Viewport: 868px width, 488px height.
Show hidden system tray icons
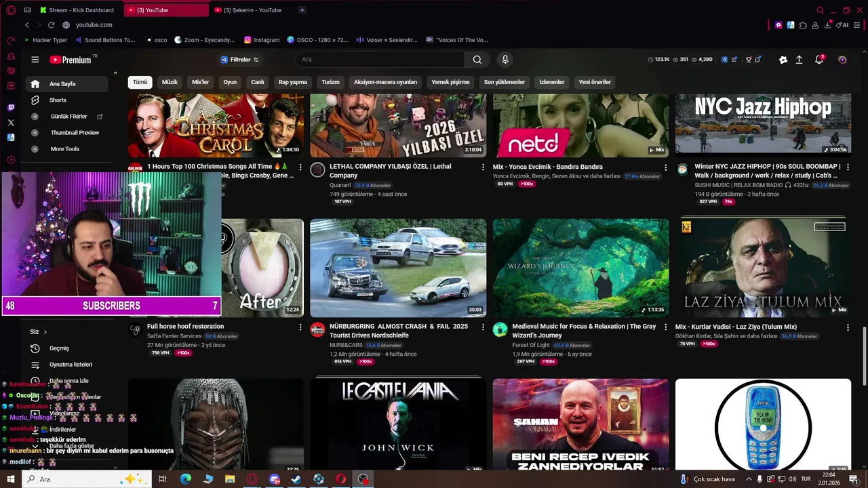pyautogui.click(x=748, y=479)
